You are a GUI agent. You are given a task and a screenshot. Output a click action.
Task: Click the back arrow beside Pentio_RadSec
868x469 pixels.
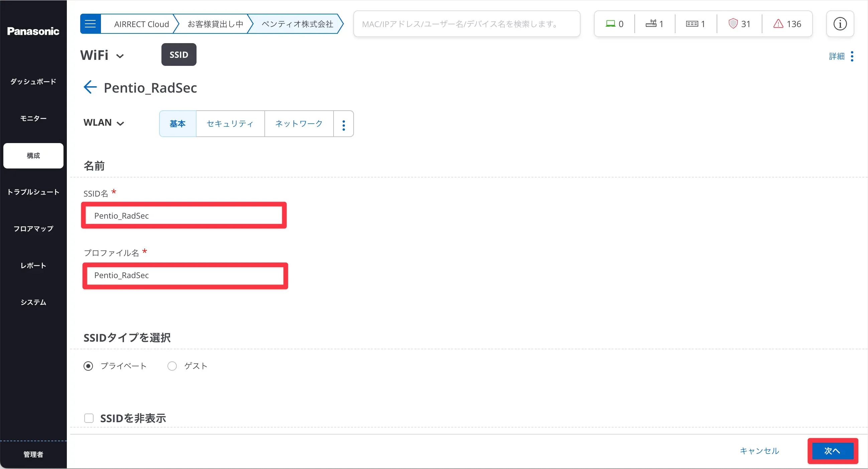[x=90, y=87]
